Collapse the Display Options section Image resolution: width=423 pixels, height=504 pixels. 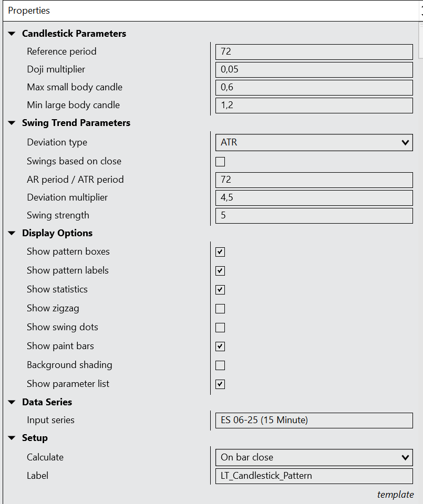point(12,233)
